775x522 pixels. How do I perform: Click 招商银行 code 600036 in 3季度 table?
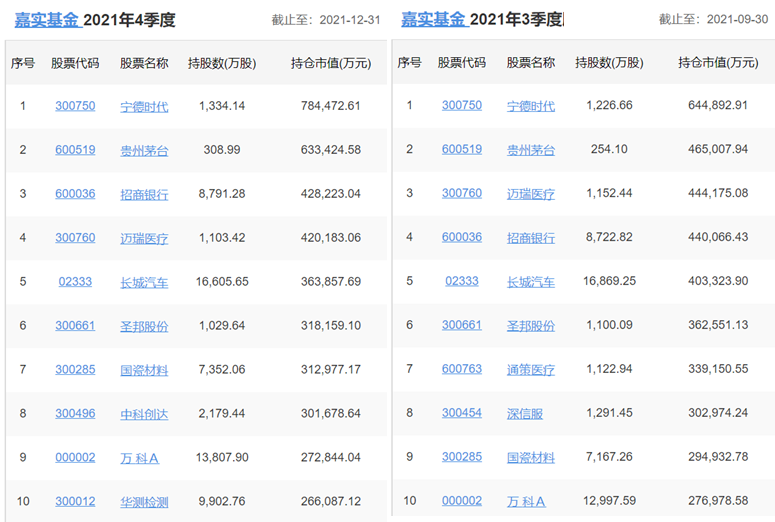pyautogui.click(x=462, y=237)
